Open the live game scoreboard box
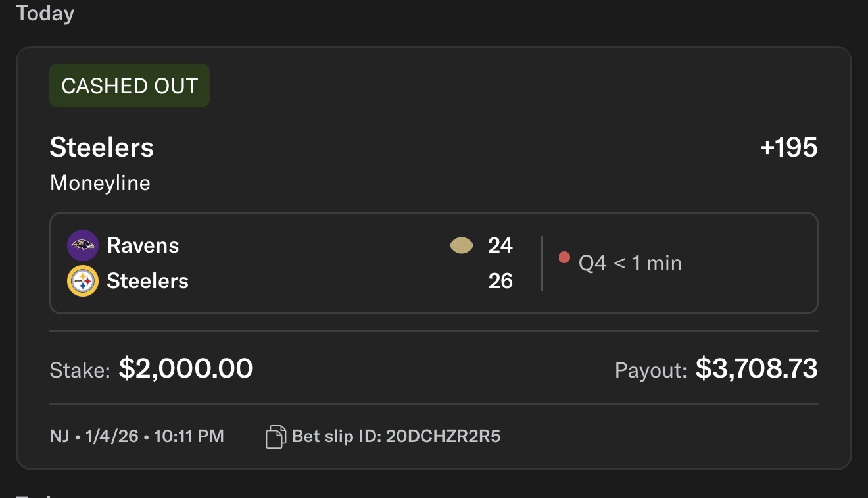Viewport: 868px width, 498px height. coord(434,263)
